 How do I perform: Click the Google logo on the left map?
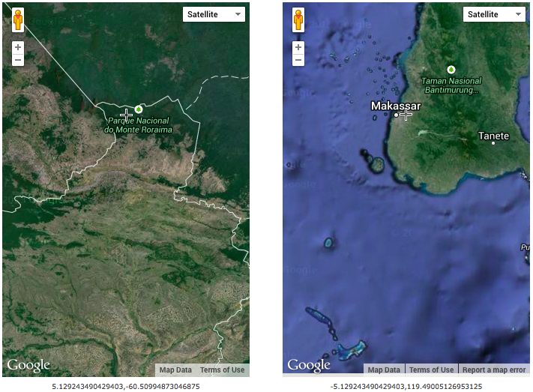pos(28,366)
